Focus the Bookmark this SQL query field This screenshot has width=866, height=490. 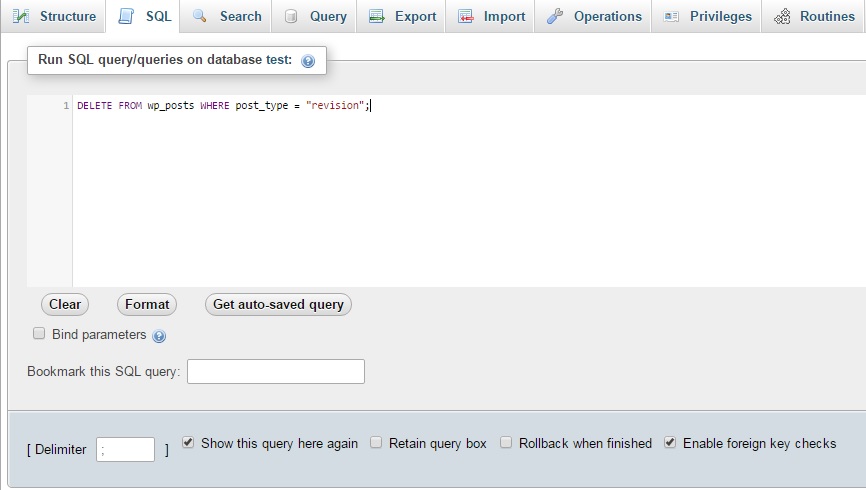pos(275,372)
